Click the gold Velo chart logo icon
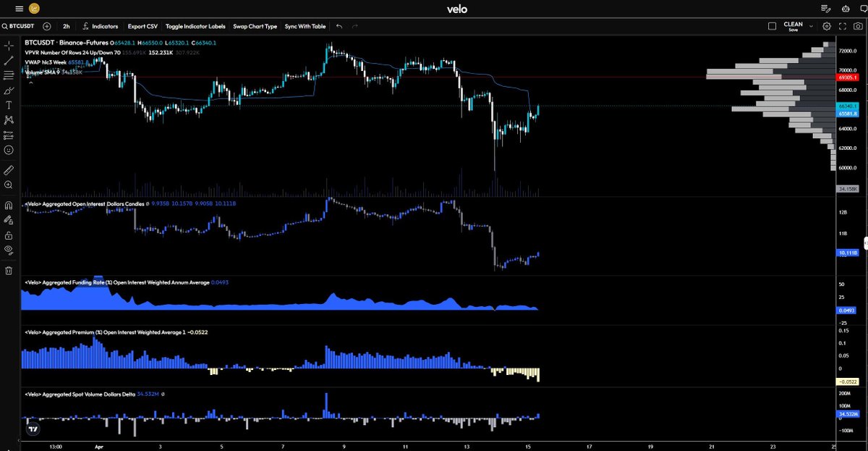The height and width of the screenshot is (451, 868). (x=35, y=9)
